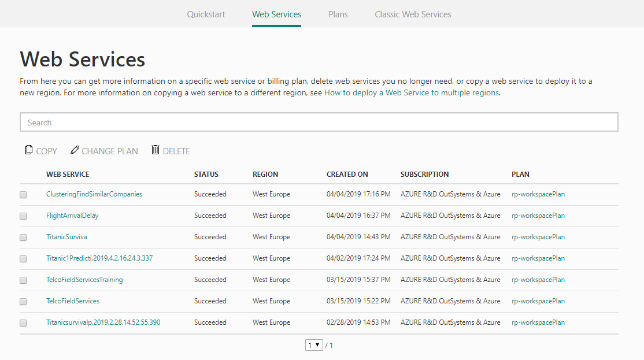The height and width of the screenshot is (360, 644).
Task: Check the box next to TelcoFieldServices
Action: [23, 302]
